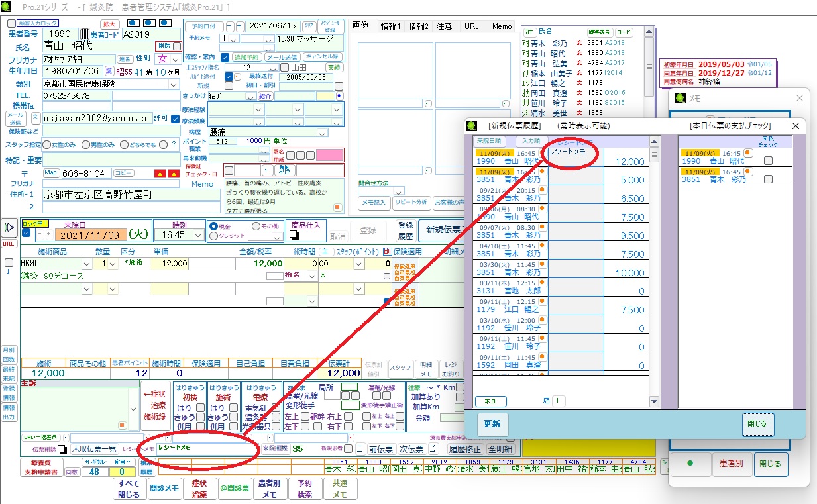Screen dimensions: 817x504
Task: Select the 女性のみ radio option
Action: coord(47,144)
